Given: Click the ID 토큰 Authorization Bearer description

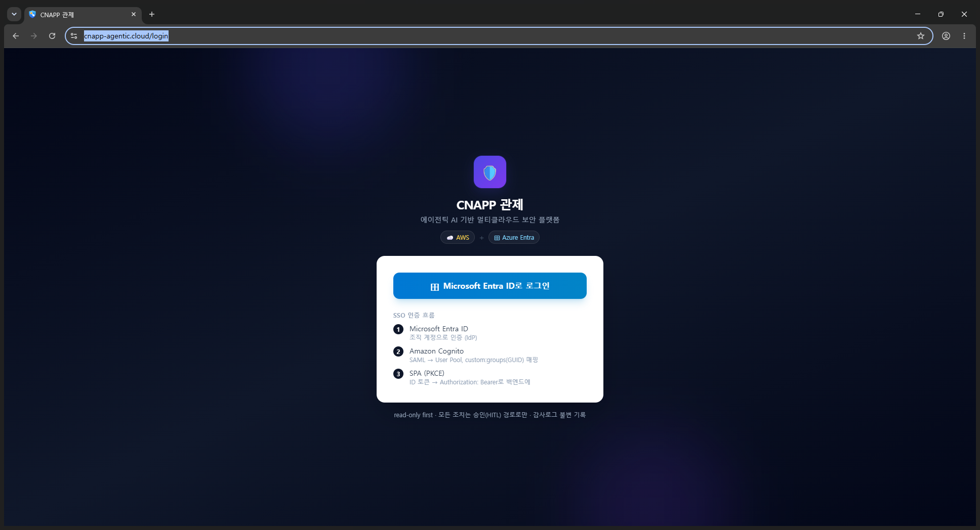Looking at the screenshot, I should coord(470,382).
